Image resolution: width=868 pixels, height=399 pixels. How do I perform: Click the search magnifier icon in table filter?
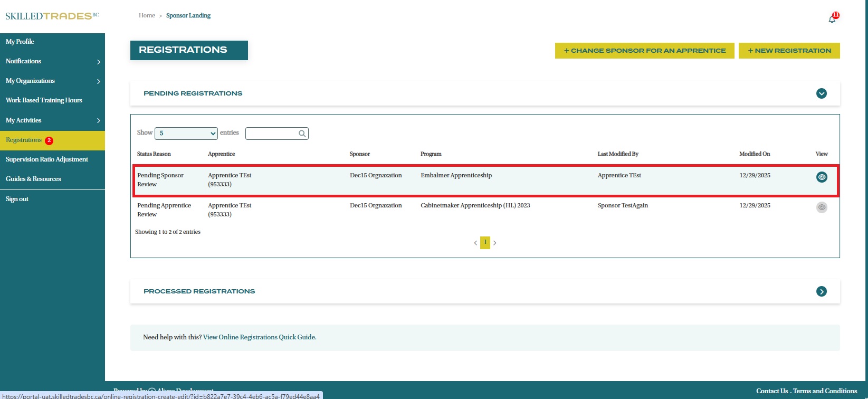[x=302, y=134]
